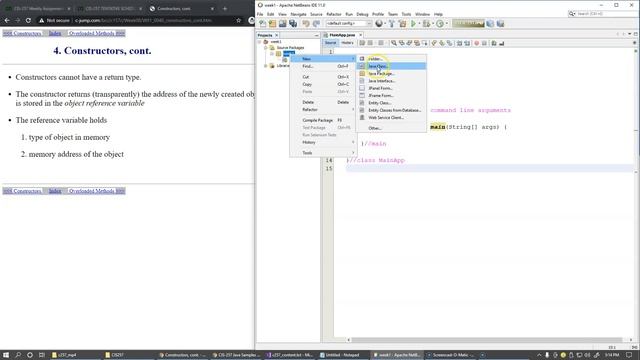Viewport: 640px width, 360px height.
Task: Open the New submenu in context menu
Action: [322, 59]
